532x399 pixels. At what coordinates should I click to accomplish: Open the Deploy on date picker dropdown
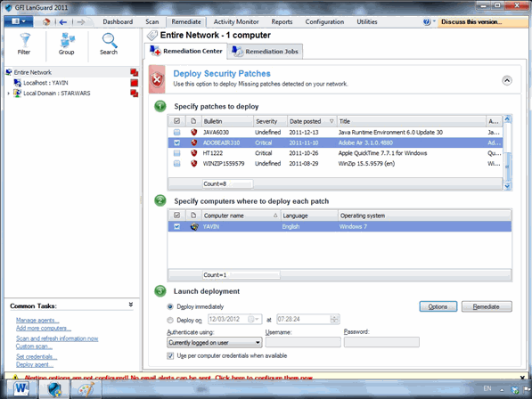pos(254,319)
